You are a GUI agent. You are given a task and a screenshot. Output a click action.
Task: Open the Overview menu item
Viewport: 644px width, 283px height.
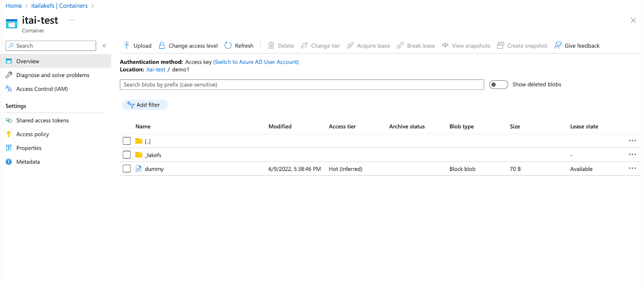[56, 61]
